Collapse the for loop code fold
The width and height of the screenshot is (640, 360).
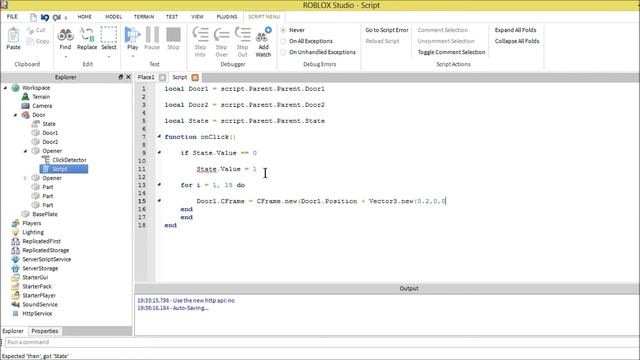point(159,185)
